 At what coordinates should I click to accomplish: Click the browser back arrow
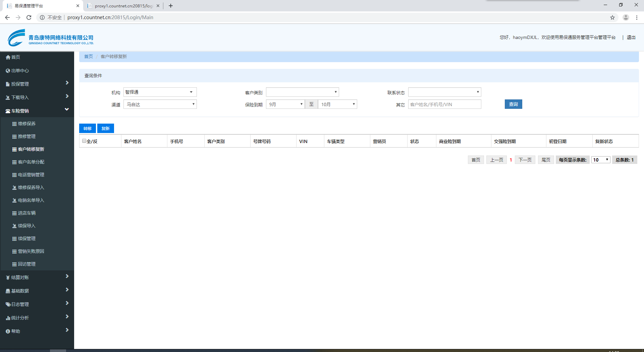pos(7,17)
